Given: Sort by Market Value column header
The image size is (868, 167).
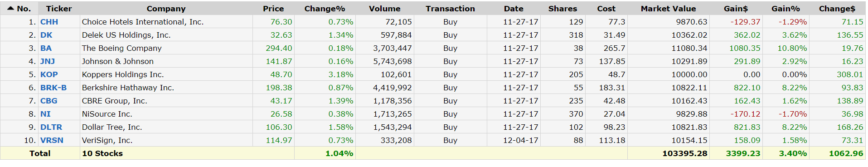Looking at the screenshot, I should point(668,9).
